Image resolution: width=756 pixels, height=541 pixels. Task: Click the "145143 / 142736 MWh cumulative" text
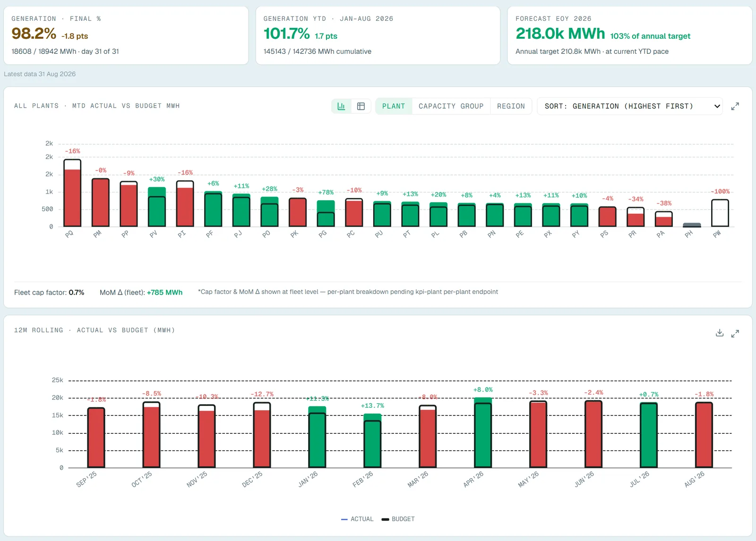pos(318,51)
